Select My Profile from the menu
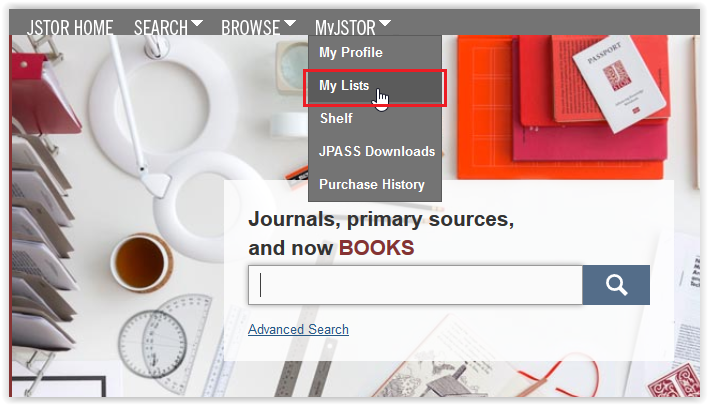This screenshot has height=405, width=708. click(375, 52)
